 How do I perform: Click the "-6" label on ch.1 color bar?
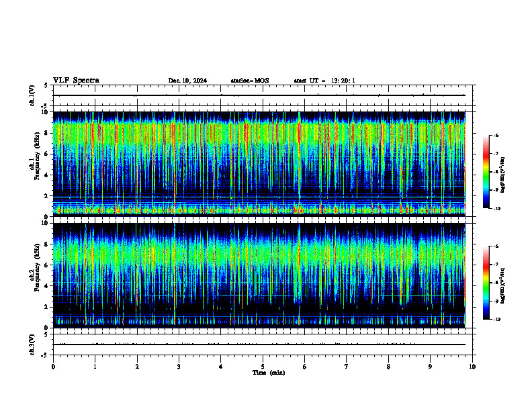(x=496, y=135)
